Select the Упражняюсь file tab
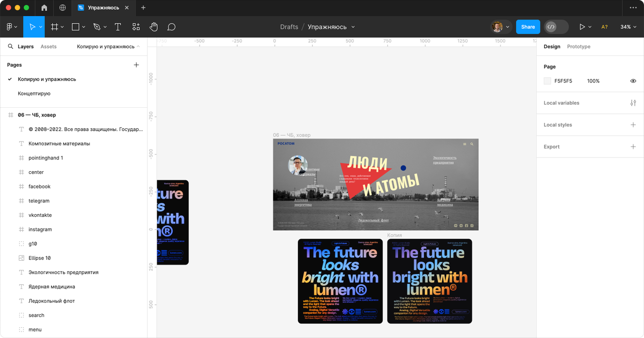Viewport: 644px width, 338px height. (103, 8)
